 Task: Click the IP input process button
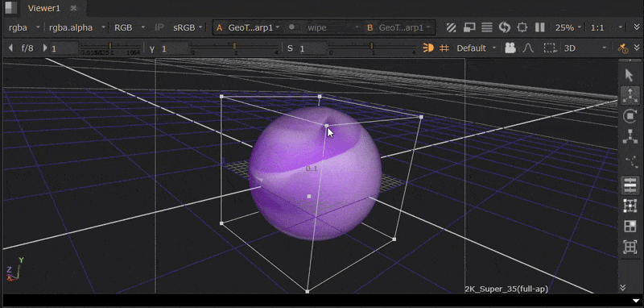(159, 27)
